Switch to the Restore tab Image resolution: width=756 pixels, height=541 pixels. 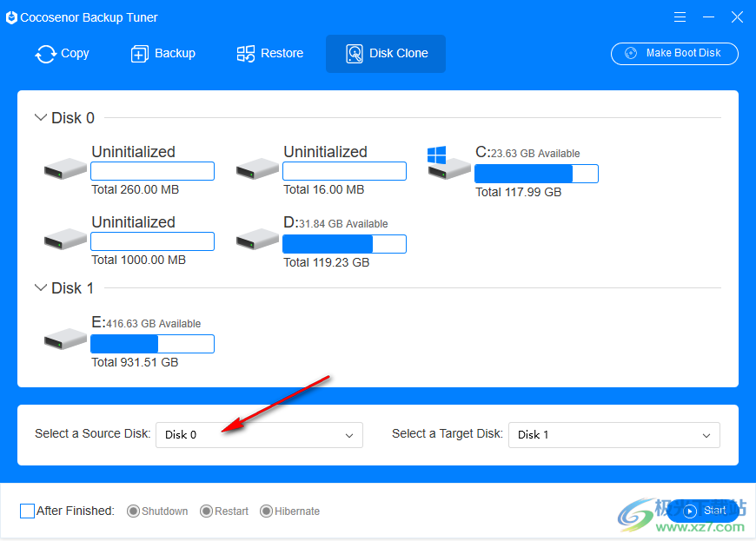coord(270,54)
